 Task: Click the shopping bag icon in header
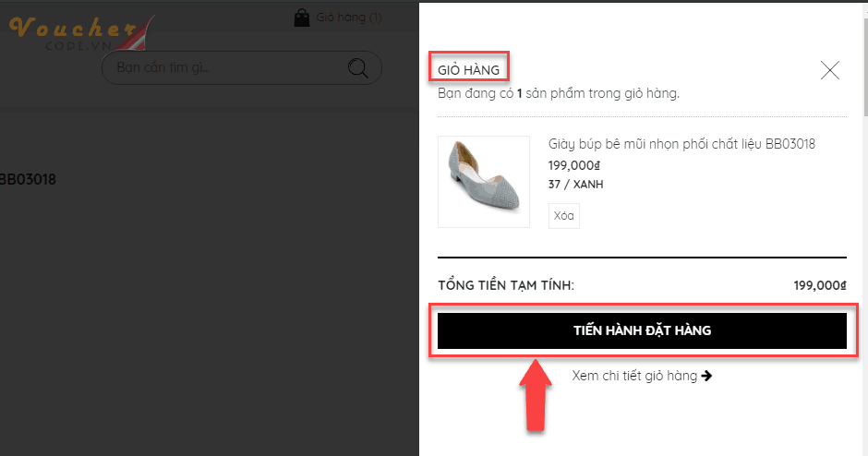click(302, 18)
